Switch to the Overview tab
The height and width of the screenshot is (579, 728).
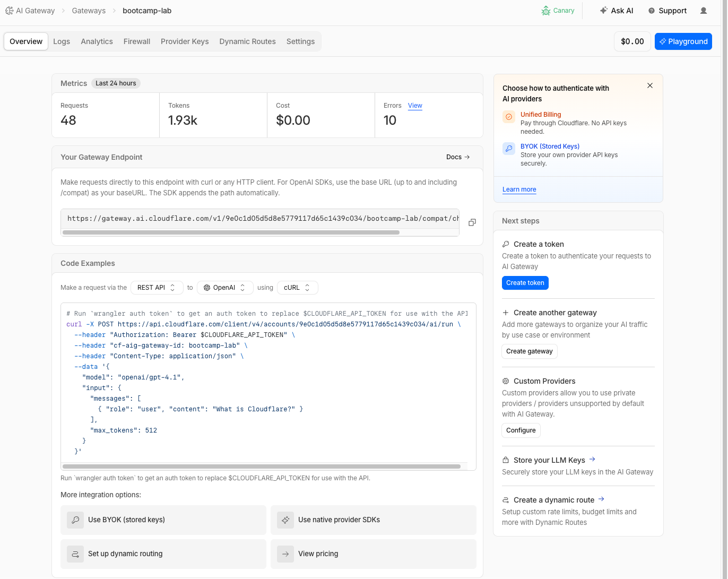[x=26, y=41]
